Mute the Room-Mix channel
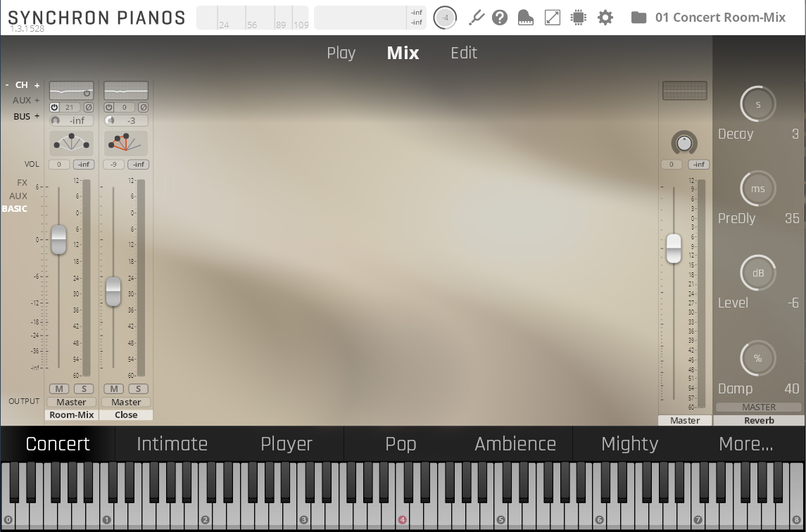The width and height of the screenshot is (806, 532). pyautogui.click(x=58, y=389)
